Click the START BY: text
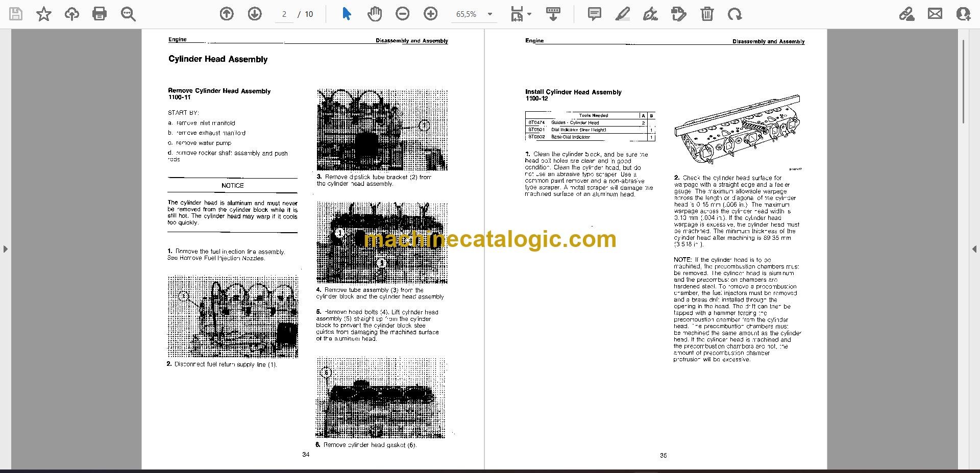 coord(183,113)
